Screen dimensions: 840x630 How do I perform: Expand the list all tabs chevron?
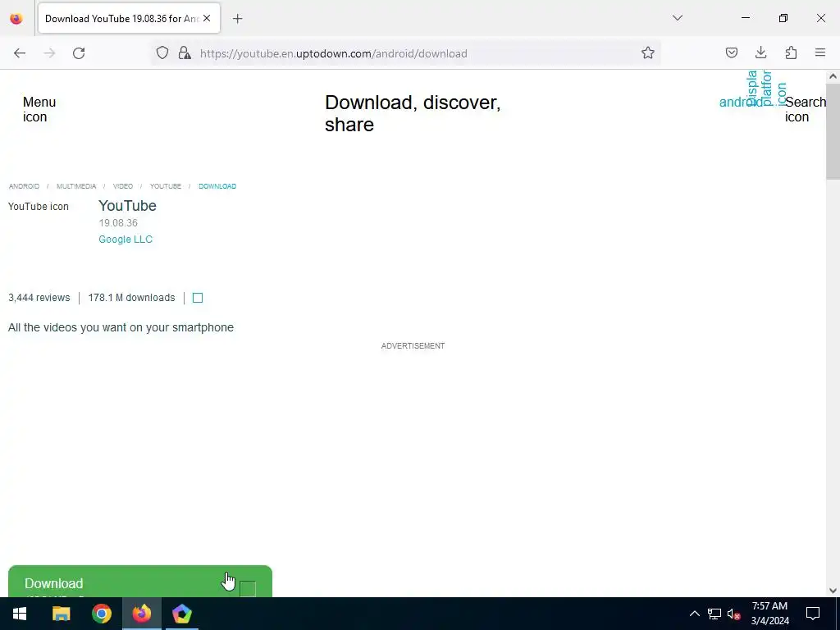677,18
